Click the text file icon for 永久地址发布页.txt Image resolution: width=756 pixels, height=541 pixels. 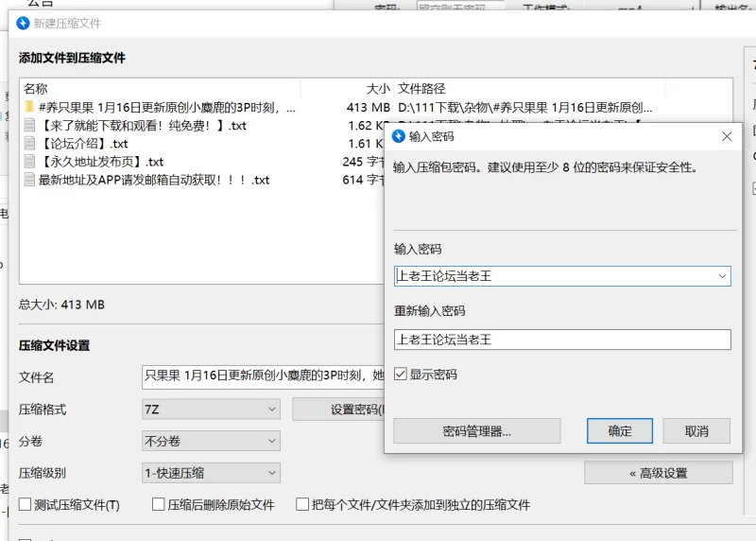(x=29, y=162)
